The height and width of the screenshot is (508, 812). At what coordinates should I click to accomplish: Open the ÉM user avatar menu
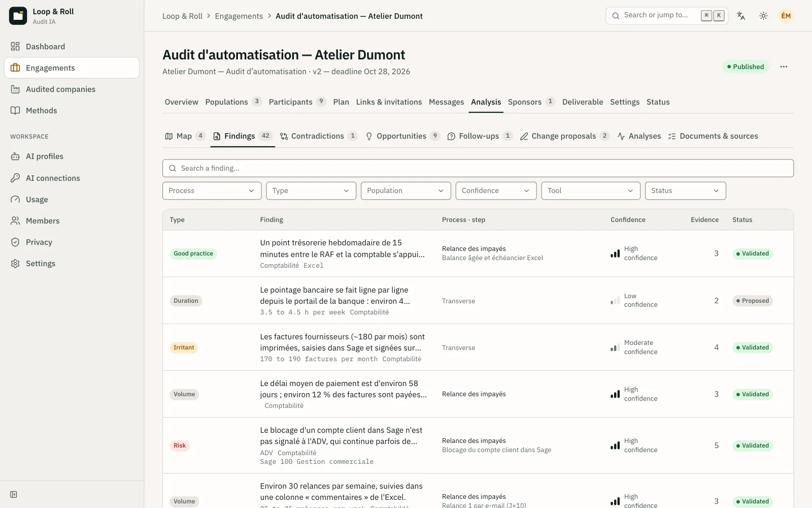(786, 16)
